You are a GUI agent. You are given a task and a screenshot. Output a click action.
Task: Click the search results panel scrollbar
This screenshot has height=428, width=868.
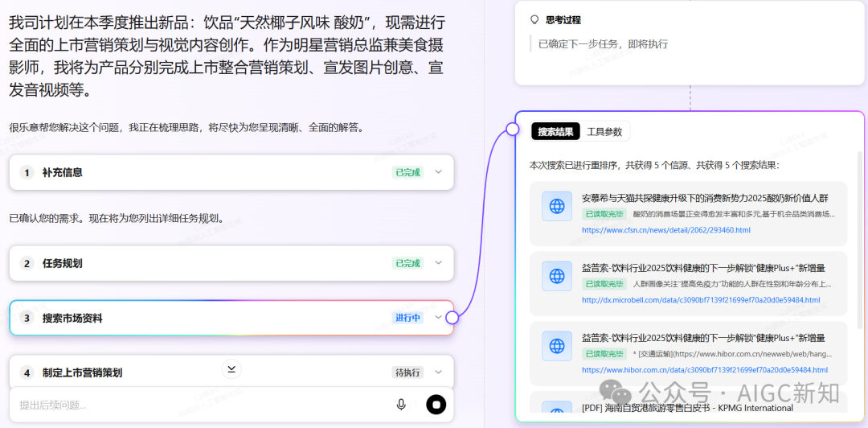859,238
